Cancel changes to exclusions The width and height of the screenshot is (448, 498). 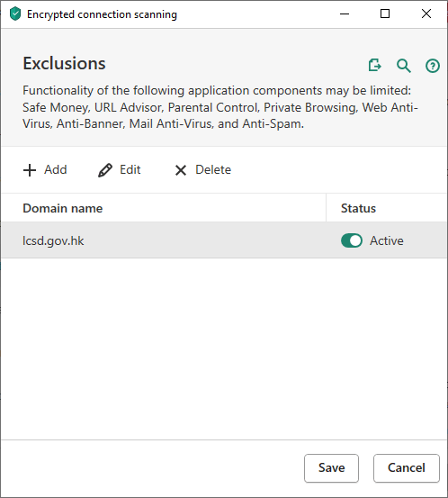407,468
